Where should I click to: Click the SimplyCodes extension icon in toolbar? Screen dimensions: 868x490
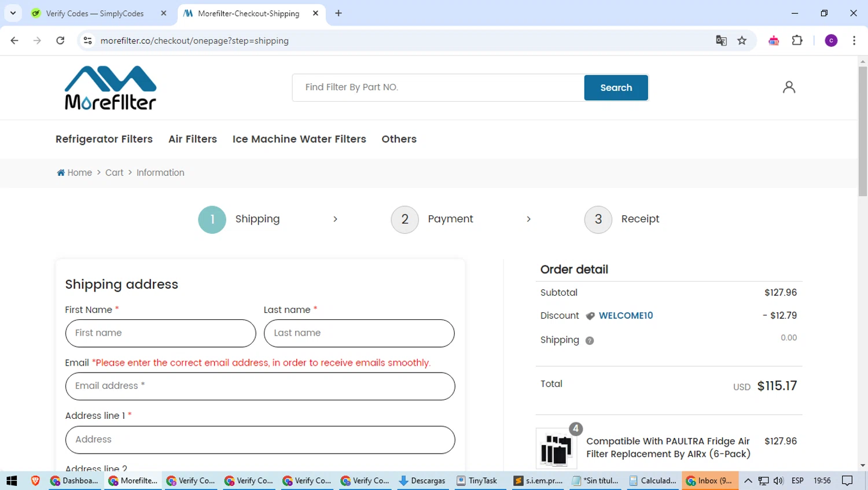click(x=774, y=40)
